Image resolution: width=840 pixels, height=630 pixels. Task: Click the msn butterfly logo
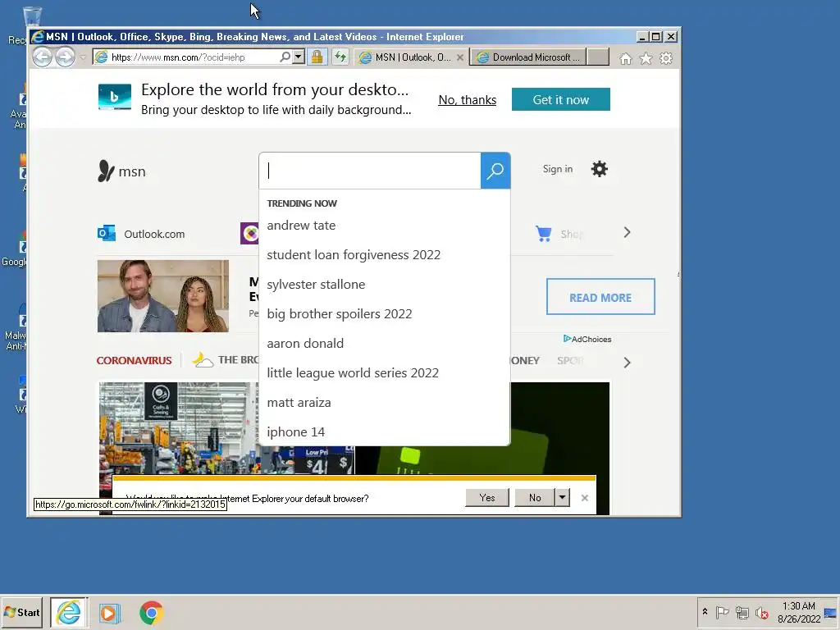coord(121,171)
